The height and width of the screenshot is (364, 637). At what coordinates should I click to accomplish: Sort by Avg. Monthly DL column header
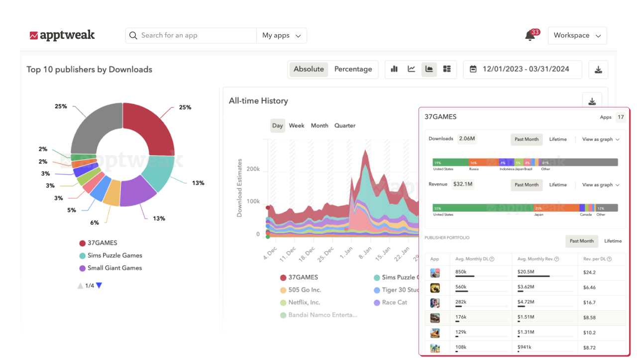[475, 259]
